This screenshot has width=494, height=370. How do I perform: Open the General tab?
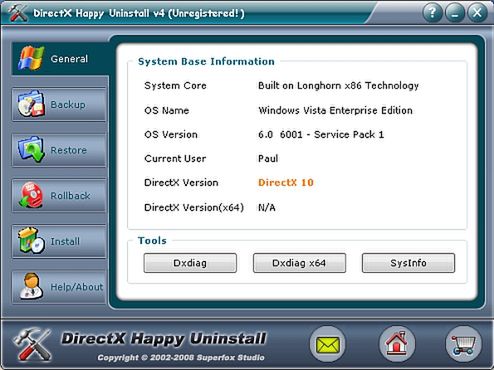pyautogui.click(x=60, y=59)
